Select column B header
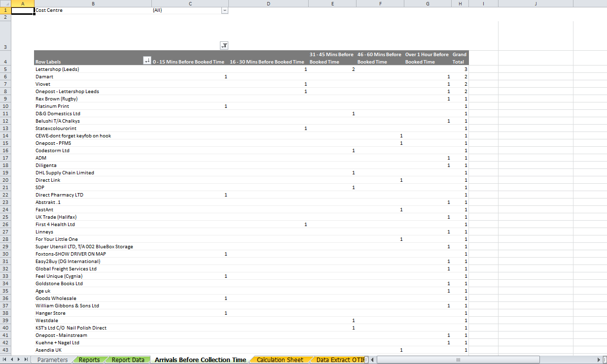This screenshot has width=607, height=364. tap(93, 3)
